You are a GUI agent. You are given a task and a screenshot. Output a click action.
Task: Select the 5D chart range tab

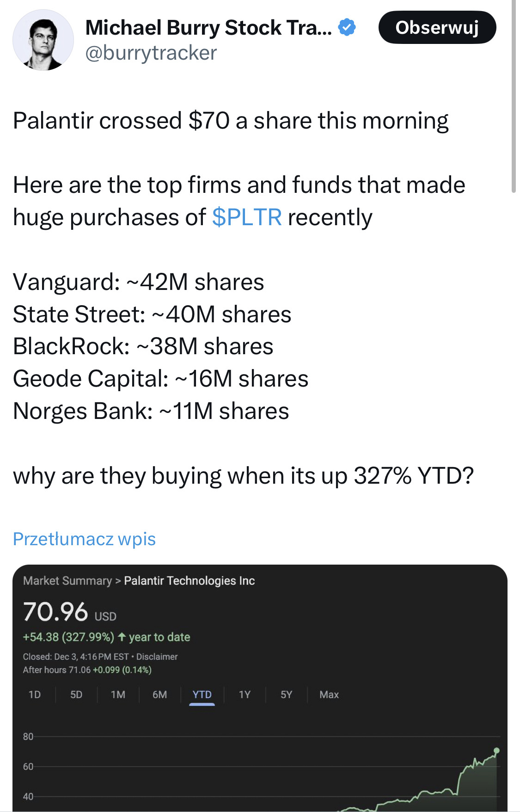pyautogui.click(x=76, y=695)
